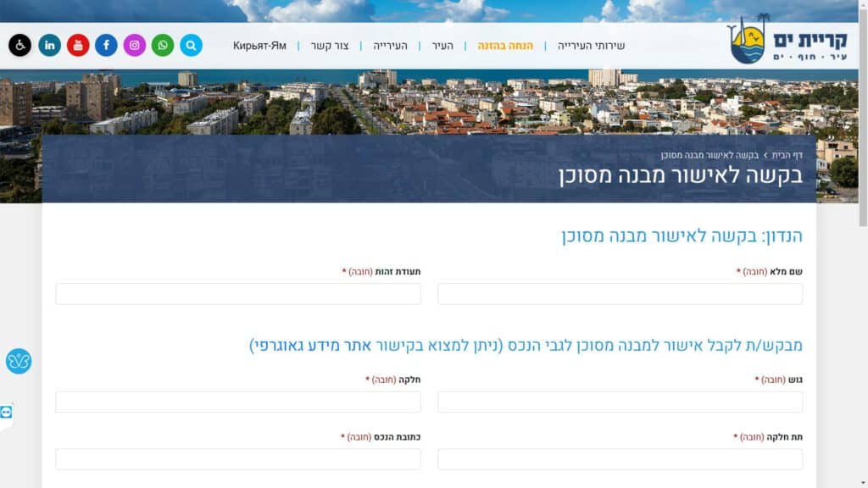Viewport: 868px width, 488px height.
Task: Click the WhatsApp contact icon
Action: point(163,46)
